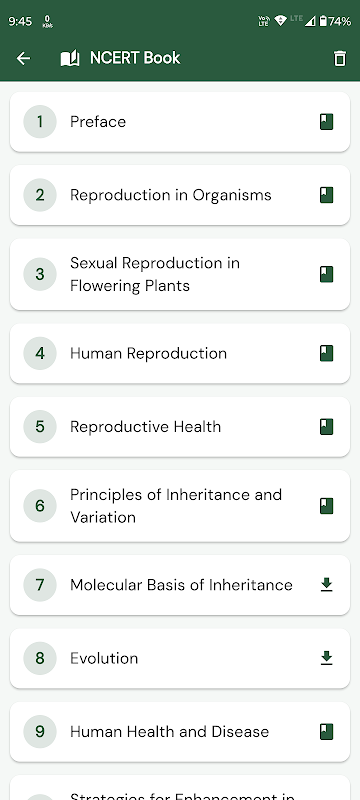360x800 pixels.
Task: Download the Evolution chapter
Action: point(326,658)
